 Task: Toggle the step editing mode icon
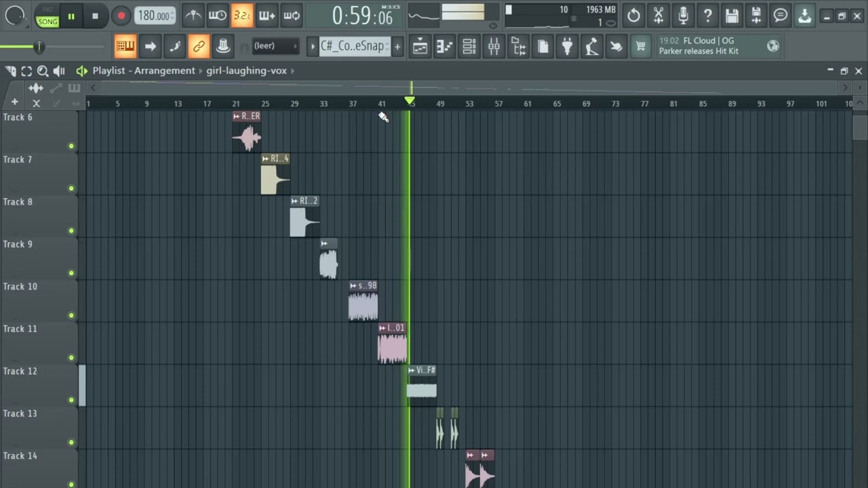coord(174,46)
